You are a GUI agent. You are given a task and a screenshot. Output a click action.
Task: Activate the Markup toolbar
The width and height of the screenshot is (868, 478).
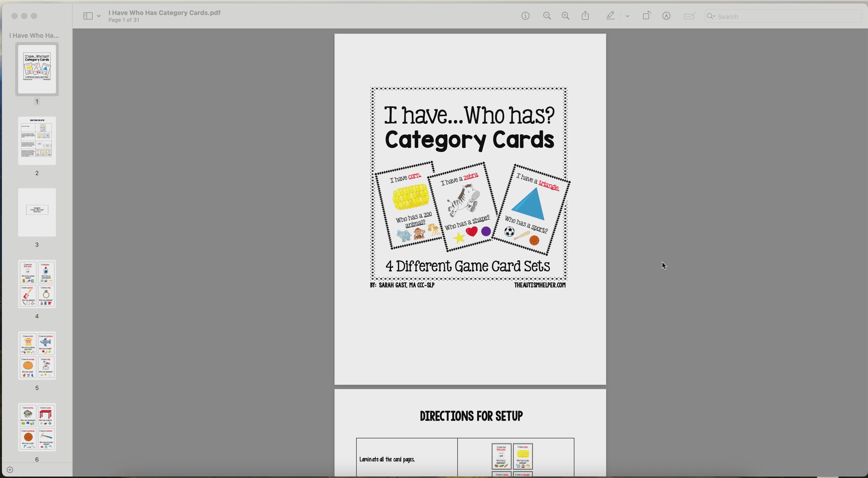[x=666, y=16]
